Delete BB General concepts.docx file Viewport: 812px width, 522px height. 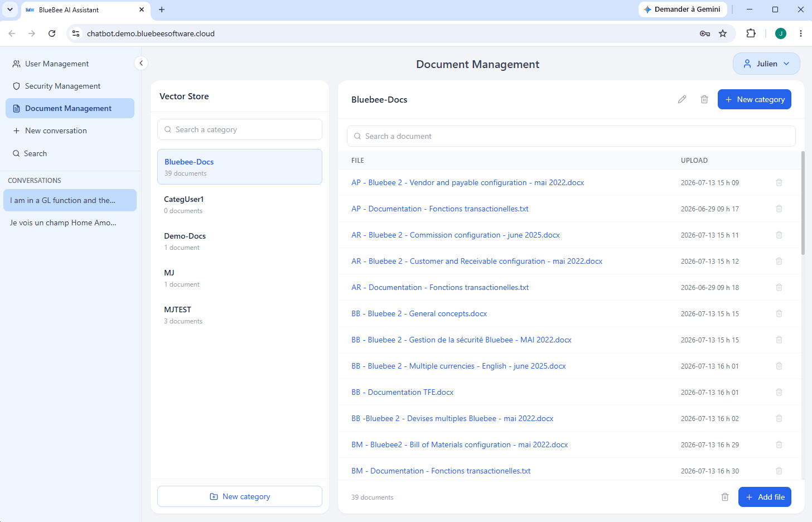[779, 313]
